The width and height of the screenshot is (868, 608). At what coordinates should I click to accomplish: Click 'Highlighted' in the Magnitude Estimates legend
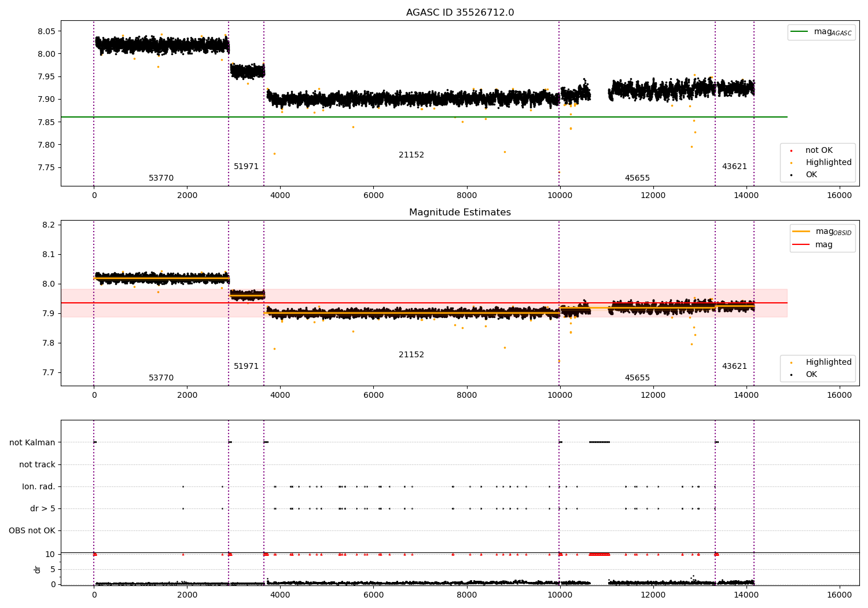(x=829, y=362)
